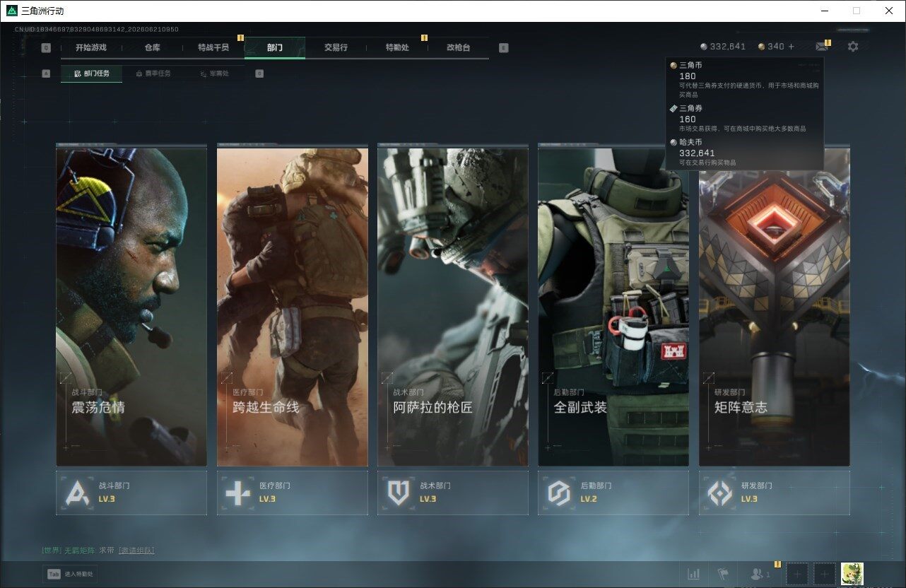Click the 战术部门 shield icon
This screenshot has width=906, height=588.
399,493
